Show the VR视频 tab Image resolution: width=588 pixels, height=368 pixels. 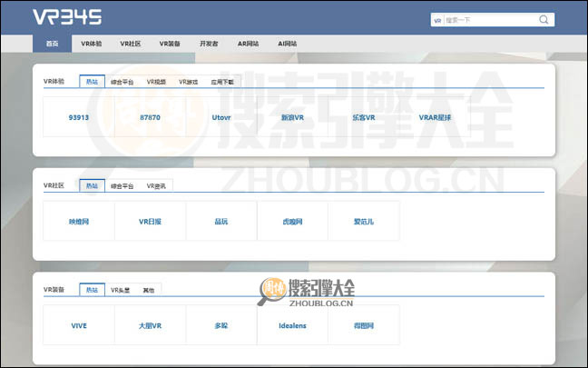pos(156,82)
